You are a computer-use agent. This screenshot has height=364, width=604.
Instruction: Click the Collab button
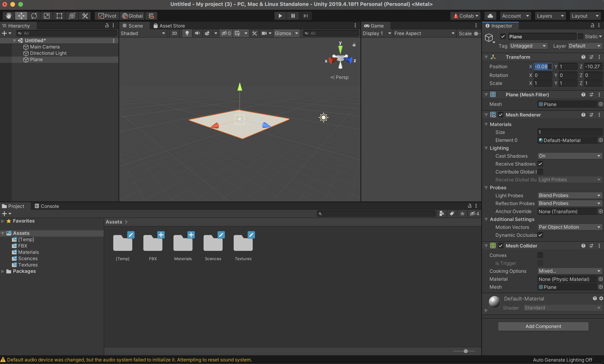(x=465, y=16)
